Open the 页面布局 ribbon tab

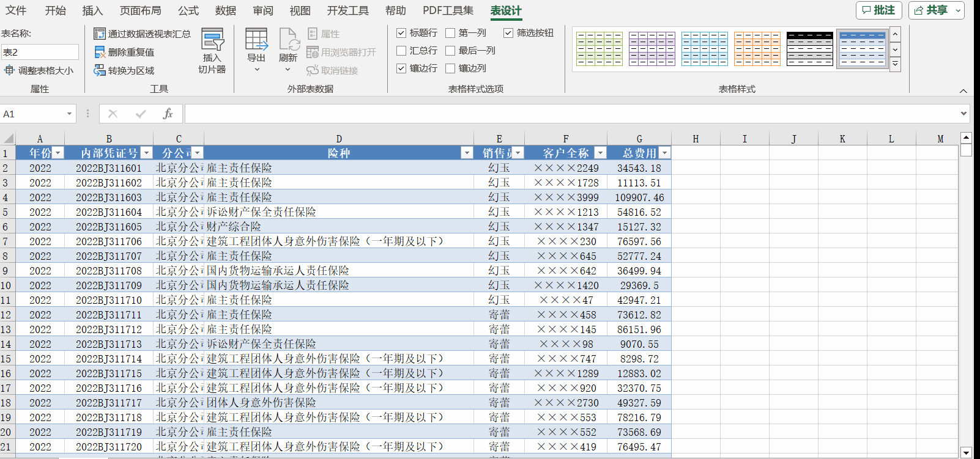[140, 10]
